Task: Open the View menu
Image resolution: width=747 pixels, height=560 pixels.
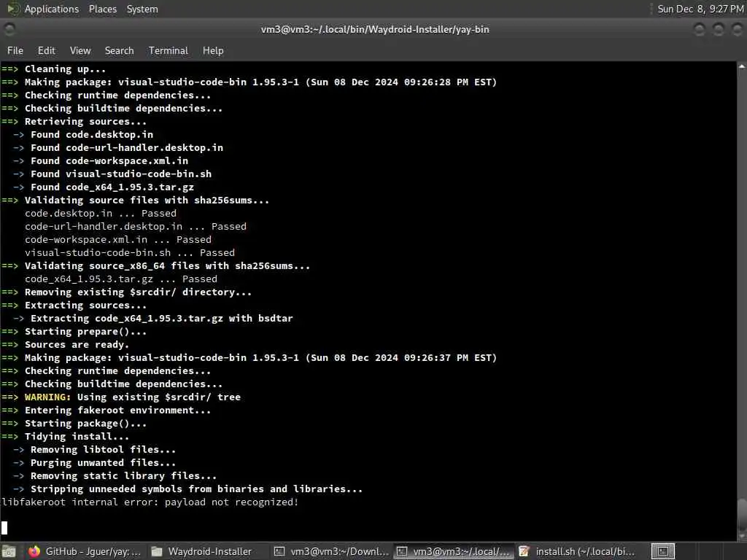Action: point(80,50)
